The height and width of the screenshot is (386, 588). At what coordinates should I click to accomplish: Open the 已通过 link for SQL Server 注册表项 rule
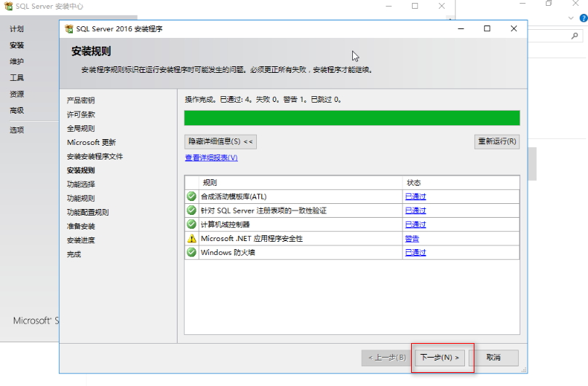click(x=416, y=210)
